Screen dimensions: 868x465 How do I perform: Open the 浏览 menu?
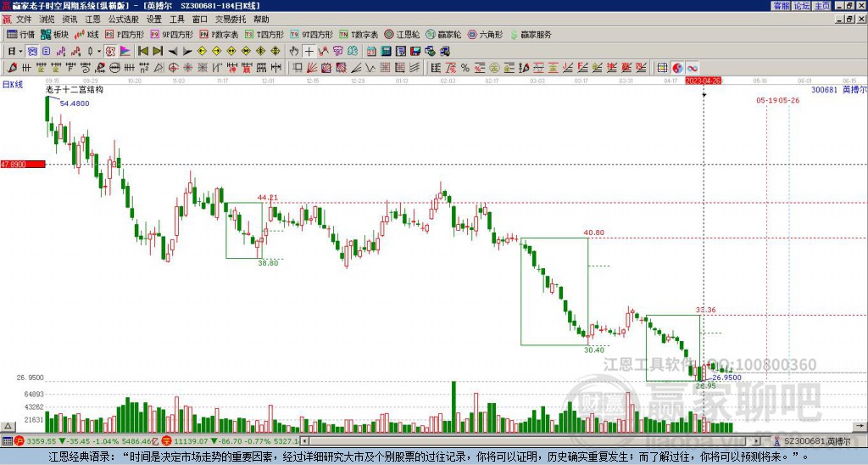pos(47,20)
